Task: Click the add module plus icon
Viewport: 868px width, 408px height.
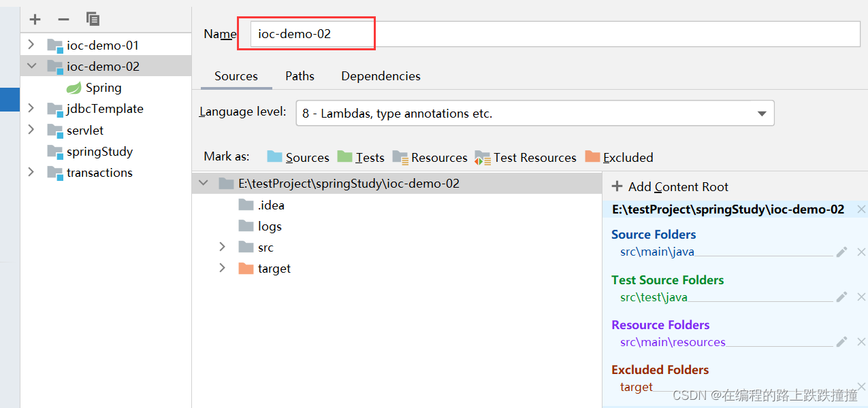Action: 35,19
